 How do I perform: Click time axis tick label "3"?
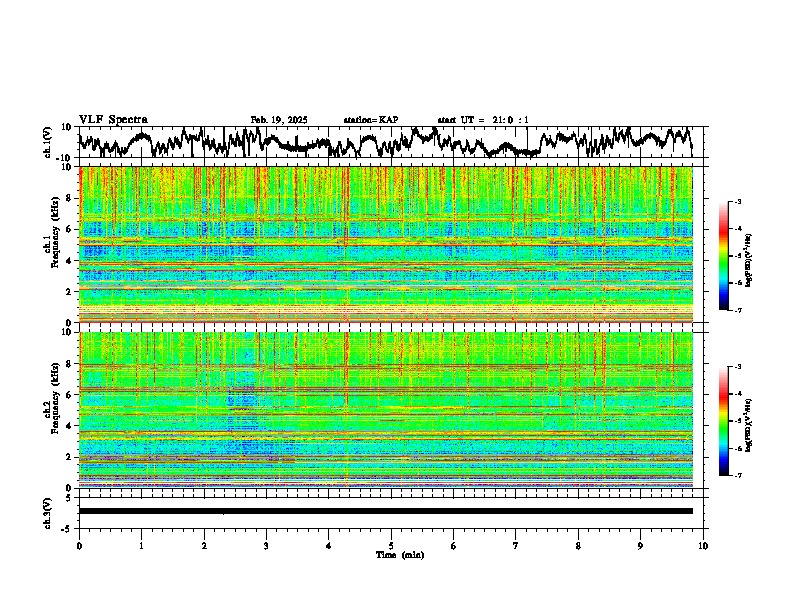(x=266, y=546)
